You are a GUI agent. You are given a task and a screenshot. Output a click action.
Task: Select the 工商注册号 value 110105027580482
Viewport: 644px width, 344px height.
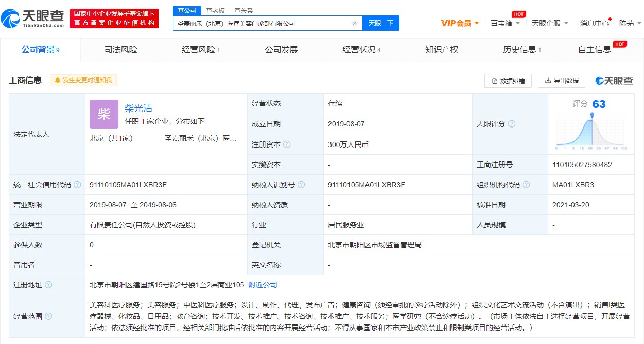(x=582, y=165)
